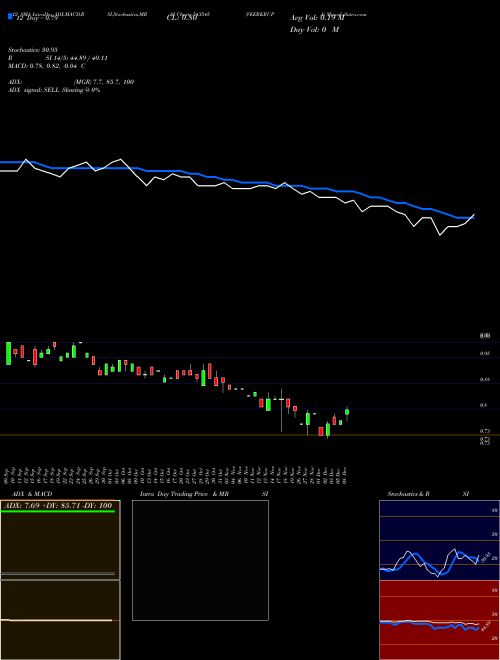The height and width of the screenshot is (660, 500).
Task: Select the "Day Vol: 0 M" text
Action: (x=314, y=30)
